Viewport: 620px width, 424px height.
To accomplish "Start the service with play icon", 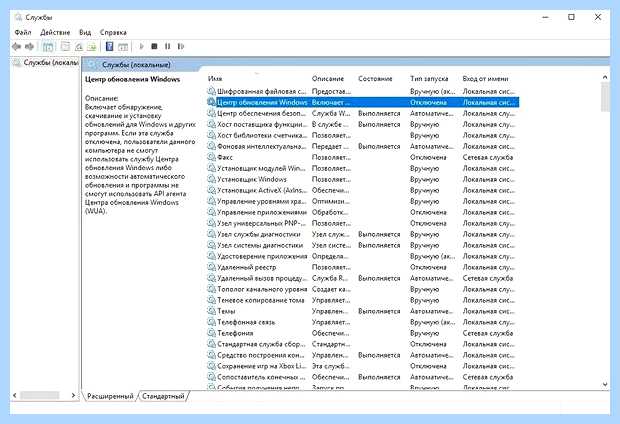I will point(141,47).
